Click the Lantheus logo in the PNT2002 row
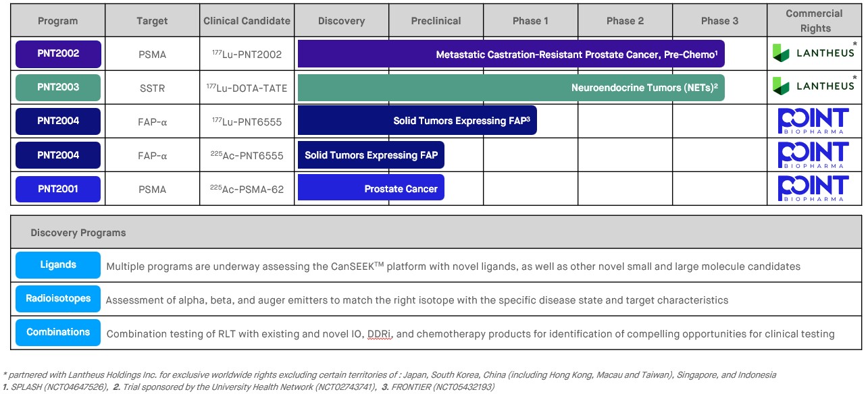Image resolution: width=868 pixels, height=394 pixels. (x=813, y=53)
